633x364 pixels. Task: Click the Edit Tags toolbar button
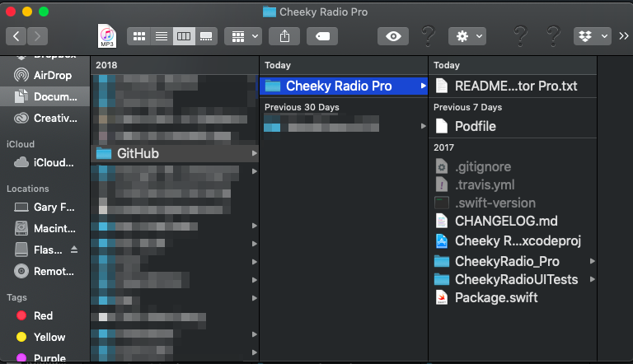[x=321, y=36]
